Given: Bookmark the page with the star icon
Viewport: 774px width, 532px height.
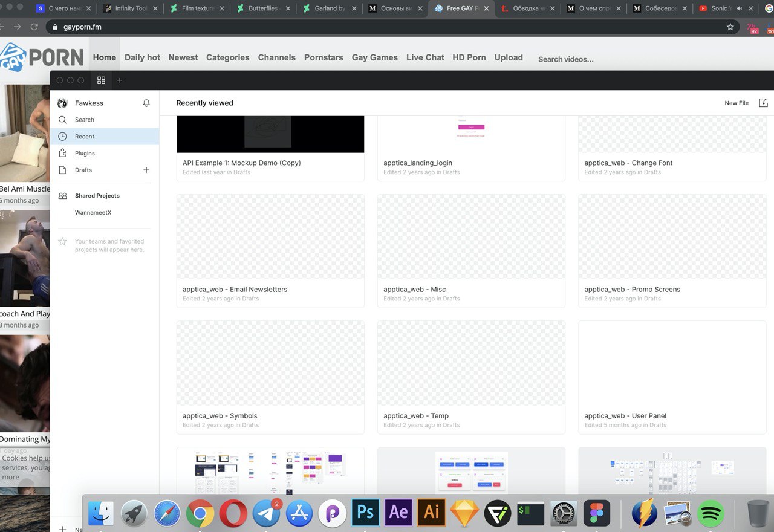Looking at the screenshot, I should pos(730,27).
